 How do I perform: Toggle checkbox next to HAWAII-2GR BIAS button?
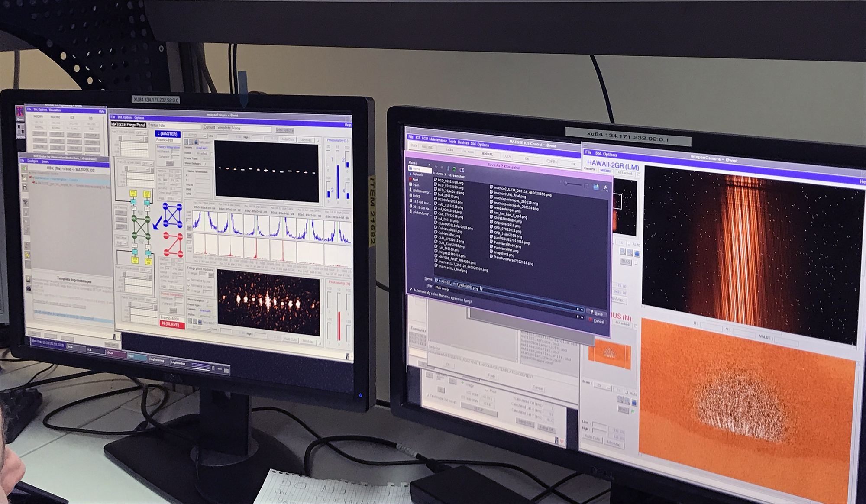(636, 263)
